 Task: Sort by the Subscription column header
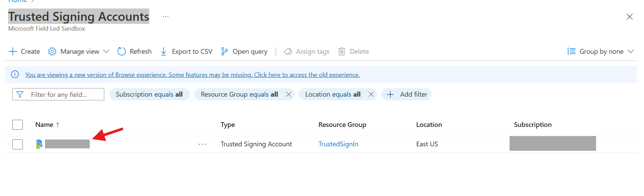(533, 125)
